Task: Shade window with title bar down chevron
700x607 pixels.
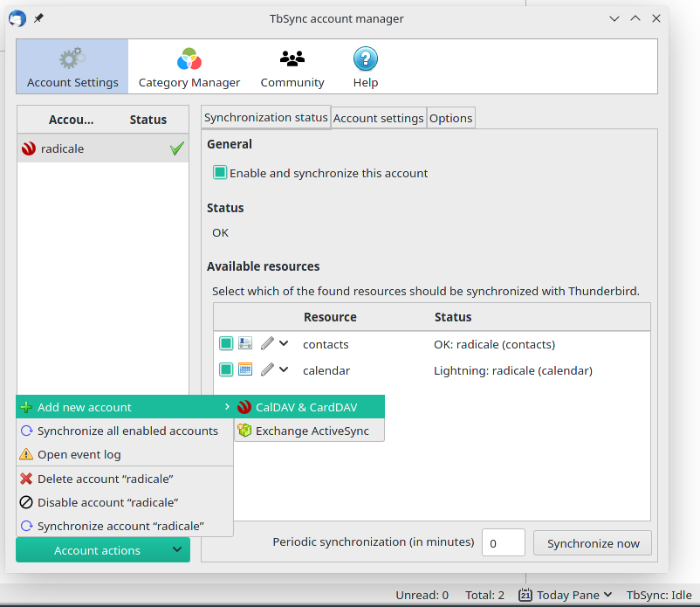Action: [614, 18]
